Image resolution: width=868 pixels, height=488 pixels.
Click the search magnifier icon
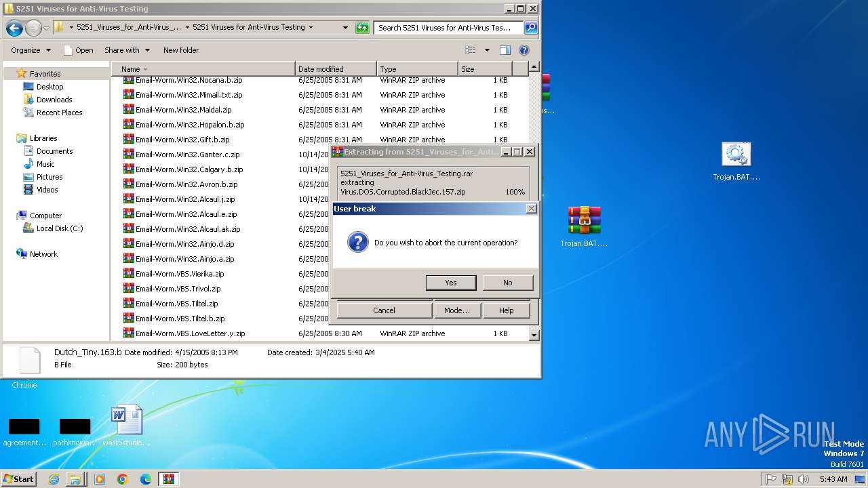click(x=531, y=28)
